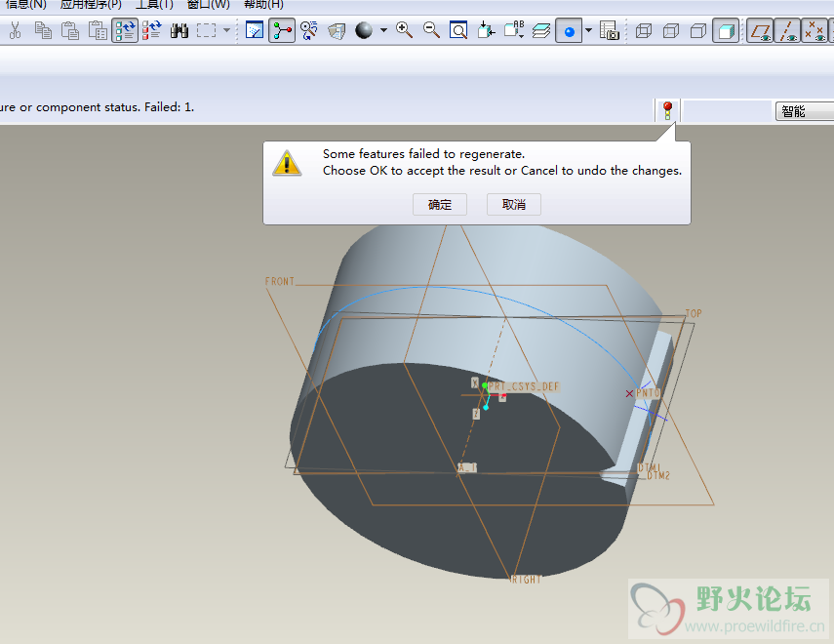This screenshot has height=644, width=834.
Task: Toggle the Shading display style
Action: pyautogui.click(x=726, y=31)
